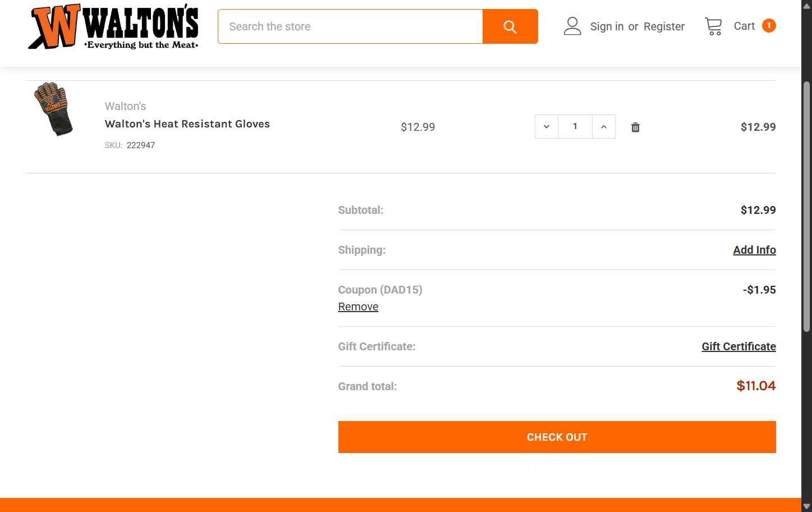Open the Register link

tap(664, 26)
